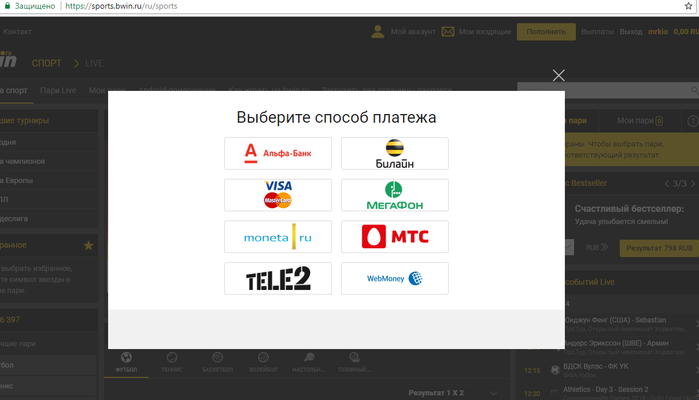
Task: Open Лига чемпионов tournament link
Action: tap(22, 161)
